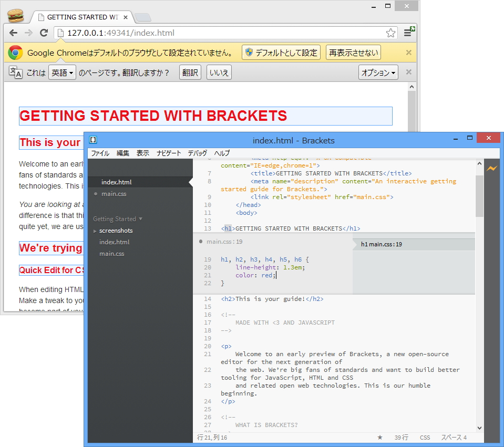Open the Chrome menu icon

point(409,32)
